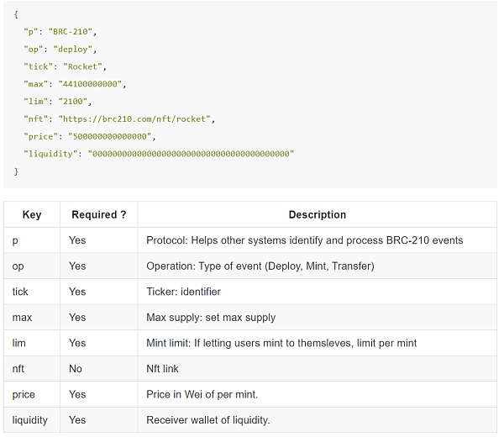Screen dimensions: 504x437
Task: Select the "deploy" op value in code
Action: coord(72,50)
